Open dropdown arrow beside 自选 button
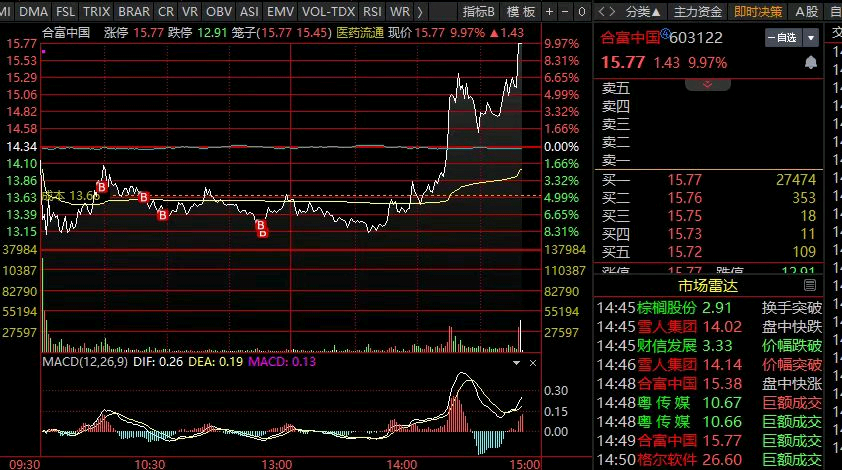Viewport: 842px width, 470px height. click(811, 38)
